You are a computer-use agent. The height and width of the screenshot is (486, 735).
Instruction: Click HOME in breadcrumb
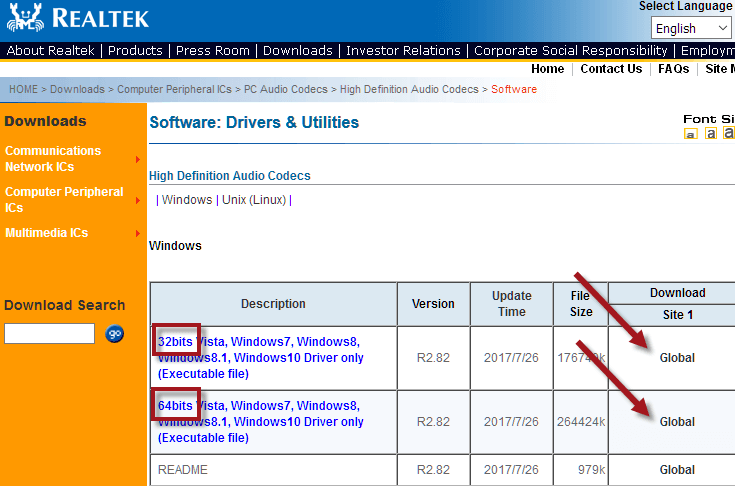23,89
